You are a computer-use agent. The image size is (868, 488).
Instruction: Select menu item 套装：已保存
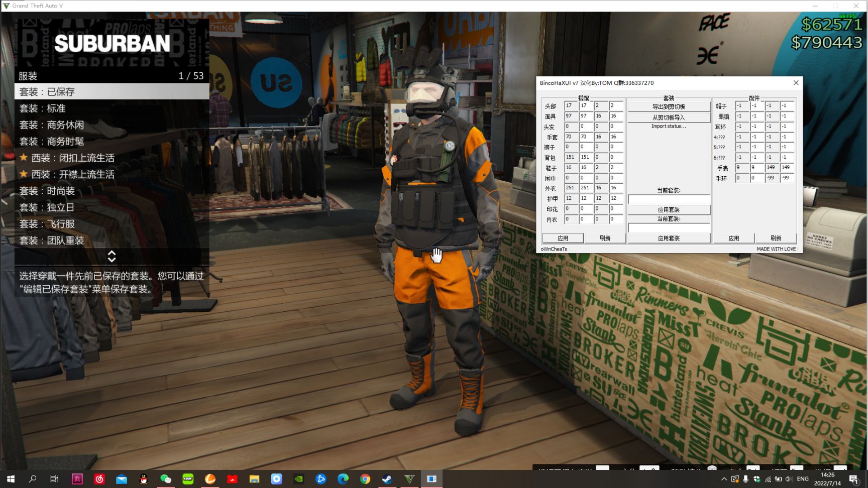(x=112, y=91)
